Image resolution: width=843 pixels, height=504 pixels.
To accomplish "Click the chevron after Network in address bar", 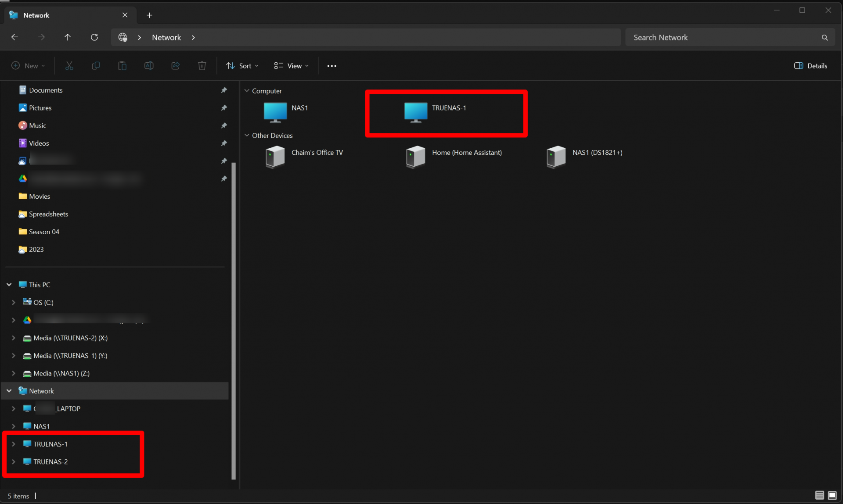I will (193, 38).
